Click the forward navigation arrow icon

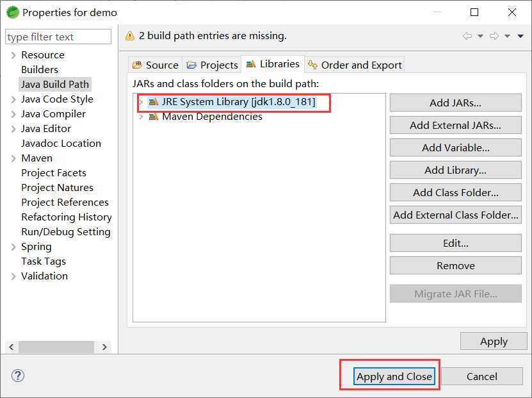click(494, 36)
